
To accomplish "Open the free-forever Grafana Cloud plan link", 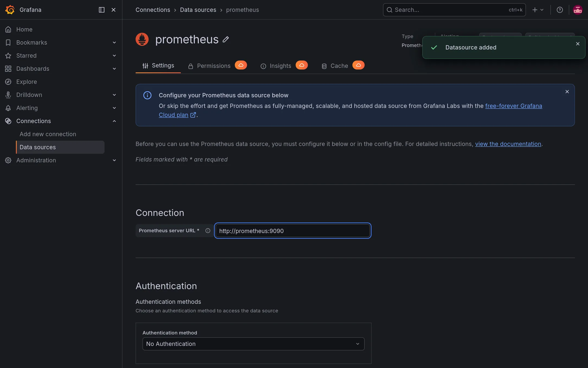I will [513, 106].
